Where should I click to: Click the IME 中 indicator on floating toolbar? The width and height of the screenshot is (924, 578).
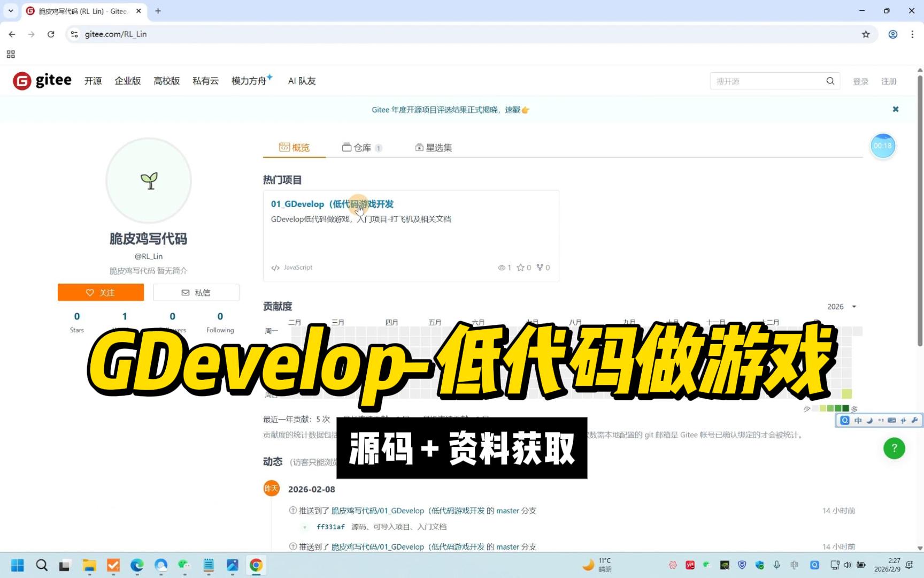pyautogui.click(x=858, y=421)
